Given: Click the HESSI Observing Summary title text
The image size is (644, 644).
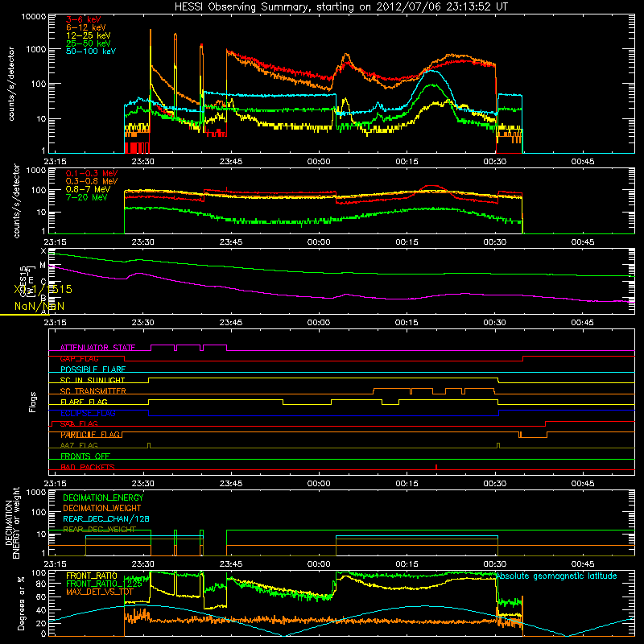Looking at the screenshot, I should 341,6.
